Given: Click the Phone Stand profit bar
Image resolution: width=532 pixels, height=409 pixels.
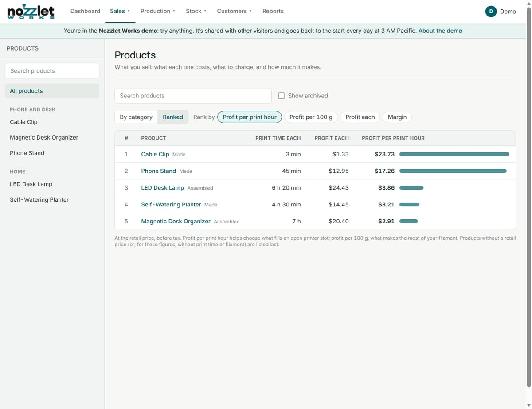Looking at the screenshot, I should (453, 171).
